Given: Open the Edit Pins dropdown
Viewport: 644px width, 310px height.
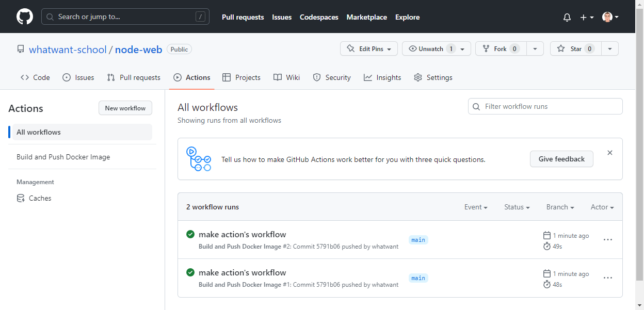Looking at the screenshot, I should [369, 48].
